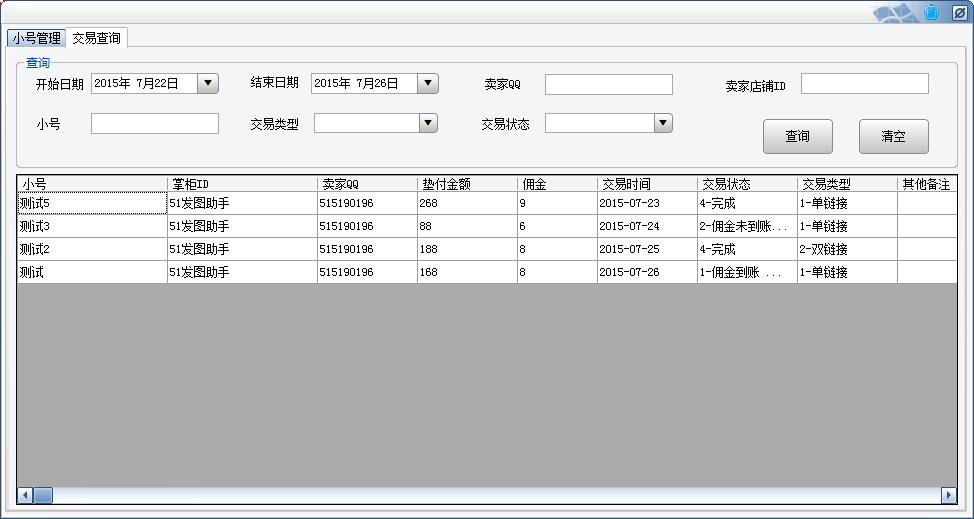
Task: Click the 2-双链接 type cell
Action: click(847, 249)
